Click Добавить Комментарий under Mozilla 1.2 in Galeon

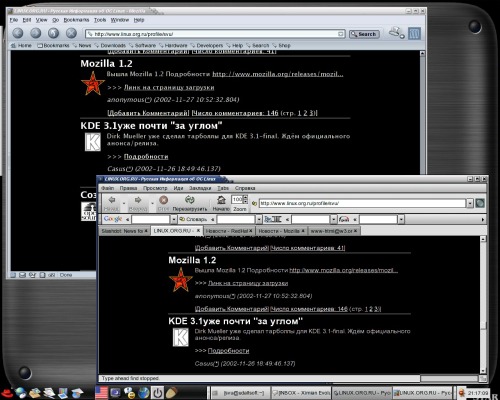232,309
